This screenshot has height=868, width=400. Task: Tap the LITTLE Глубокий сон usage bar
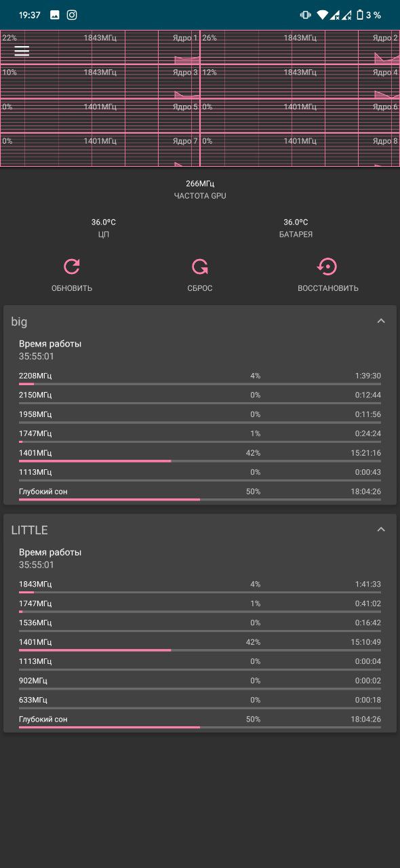(200, 727)
